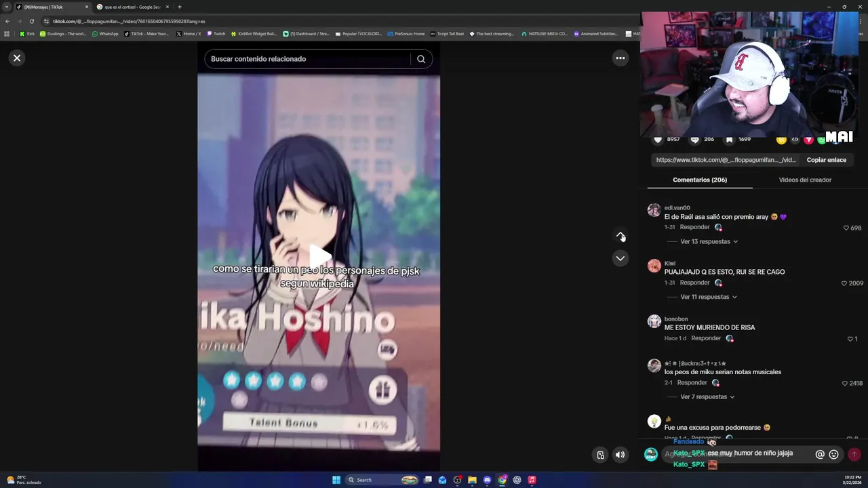This screenshot has height=488, width=868.
Task: Open ChatGPT icon on taskbar
Action: (x=517, y=480)
